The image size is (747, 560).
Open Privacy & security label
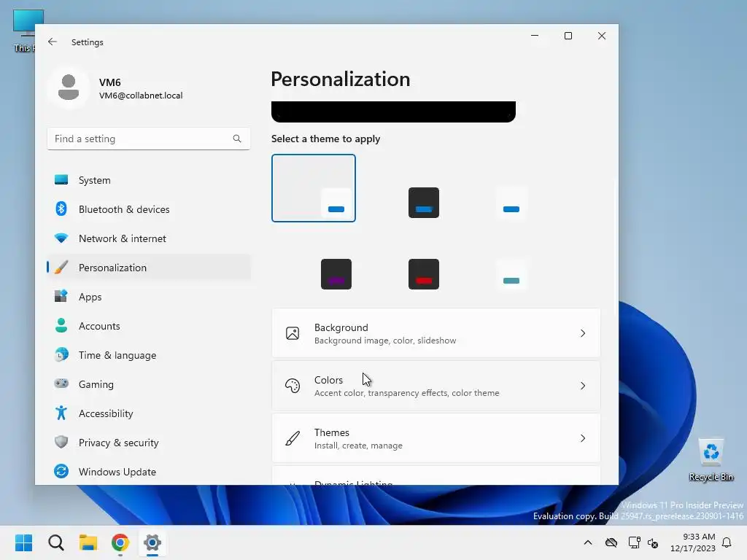pos(119,443)
